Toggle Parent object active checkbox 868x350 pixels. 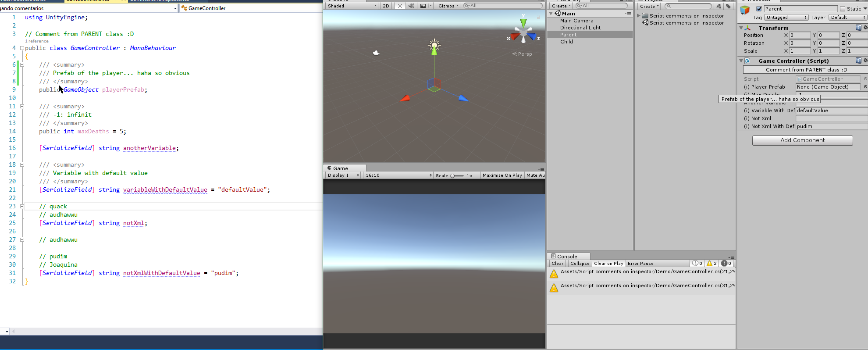pyautogui.click(x=759, y=9)
